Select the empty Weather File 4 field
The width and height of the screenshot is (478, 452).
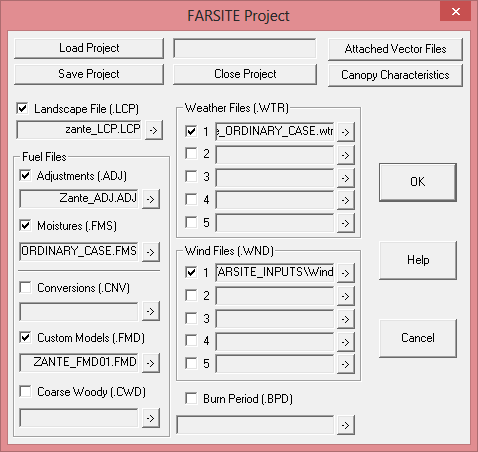(275, 200)
